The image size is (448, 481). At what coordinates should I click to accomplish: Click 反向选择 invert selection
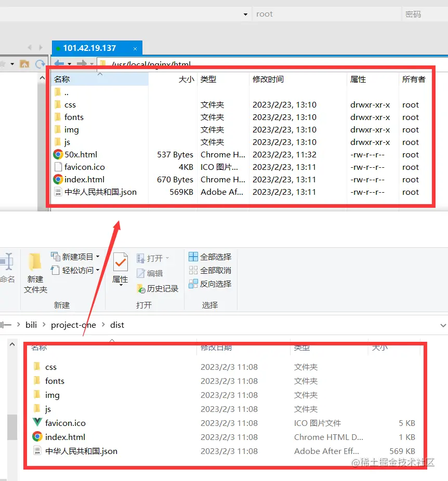click(x=210, y=284)
